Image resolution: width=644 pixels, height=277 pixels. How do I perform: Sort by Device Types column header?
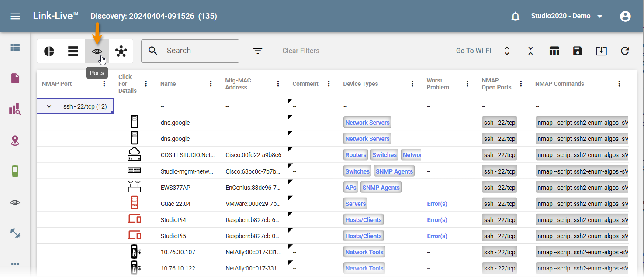click(x=360, y=84)
